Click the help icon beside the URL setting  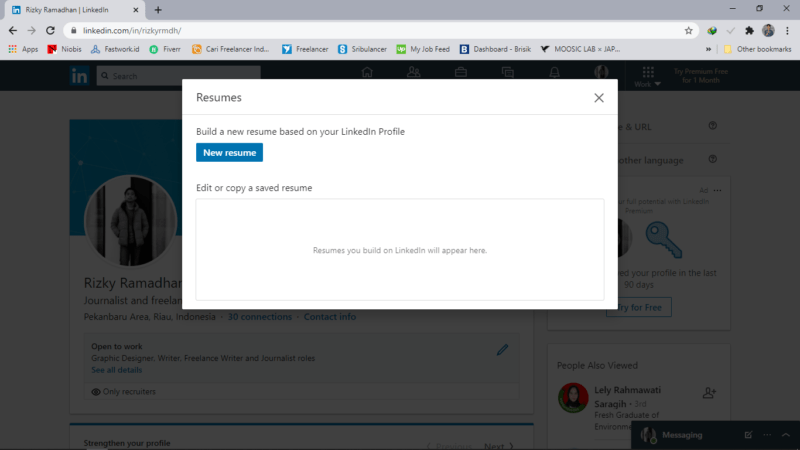713,126
